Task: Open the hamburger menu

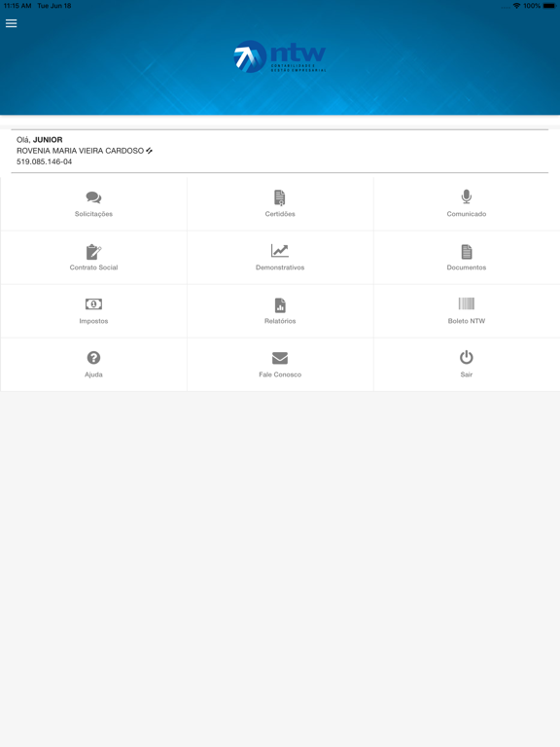Action: point(11,23)
